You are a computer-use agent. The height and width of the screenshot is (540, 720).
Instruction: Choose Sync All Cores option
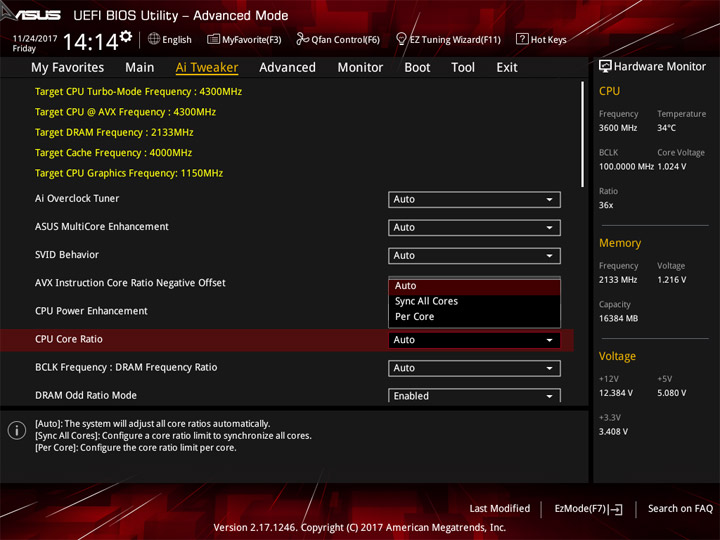tap(474, 301)
